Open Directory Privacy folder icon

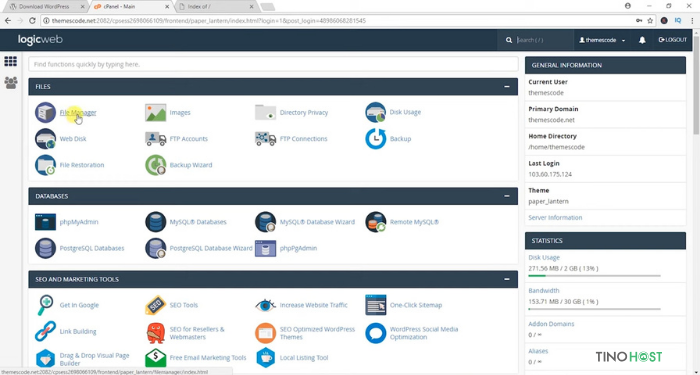pos(265,112)
